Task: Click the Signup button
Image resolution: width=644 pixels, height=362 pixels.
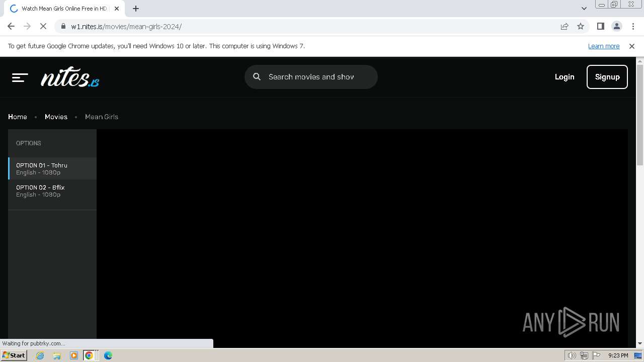Action: click(607, 77)
